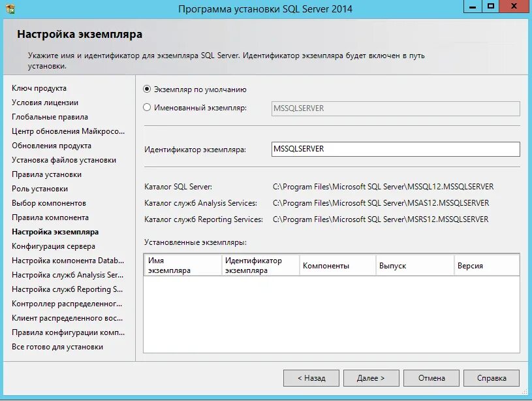Click the 'Компоненты' column header

pyautogui.click(x=337, y=266)
